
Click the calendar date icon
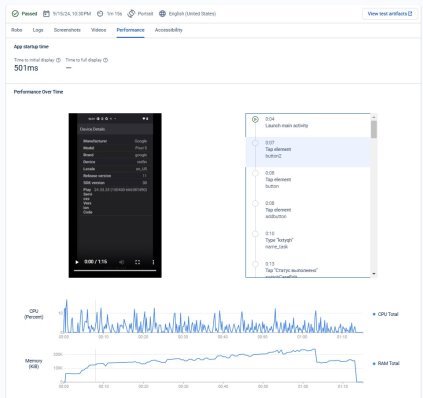coord(46,14)
